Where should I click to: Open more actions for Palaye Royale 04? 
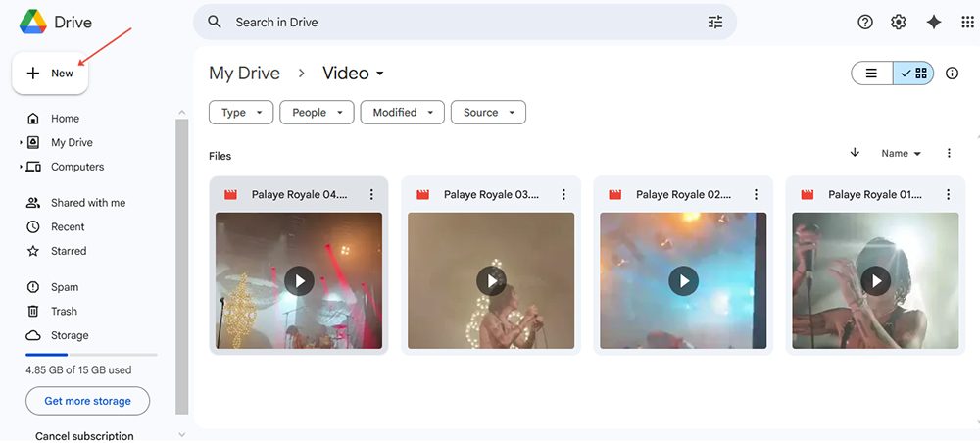pyautogui.click(x=371, y=194)
